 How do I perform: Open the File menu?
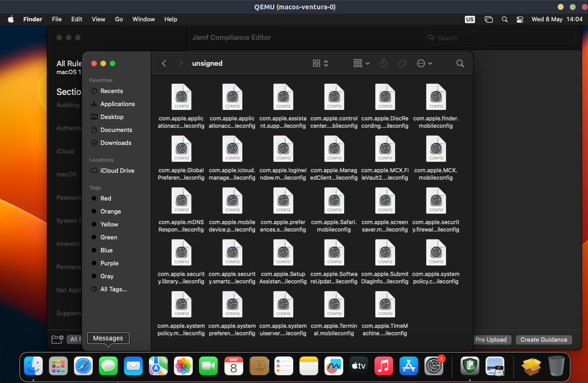[57, 19]
